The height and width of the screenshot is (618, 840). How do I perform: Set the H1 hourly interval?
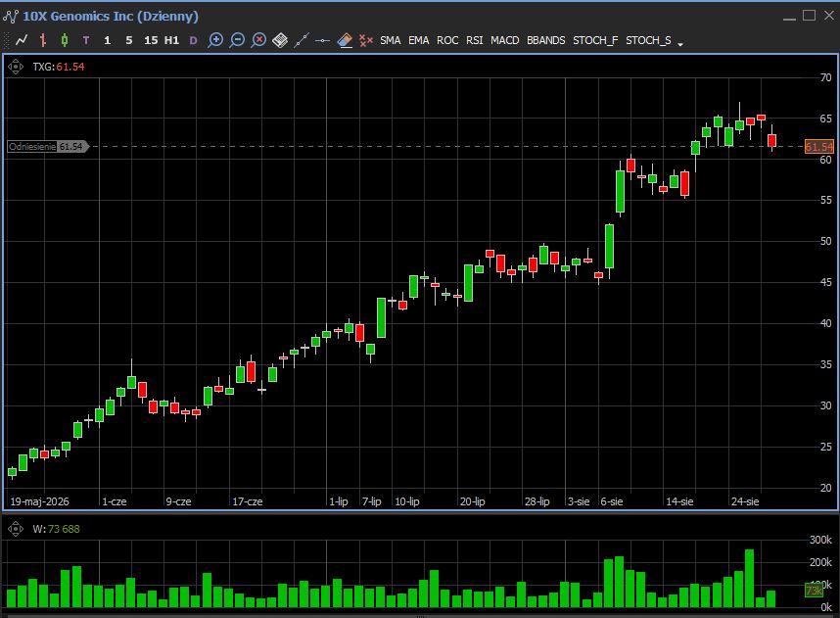pyautogui.click(x=171, y=40)
